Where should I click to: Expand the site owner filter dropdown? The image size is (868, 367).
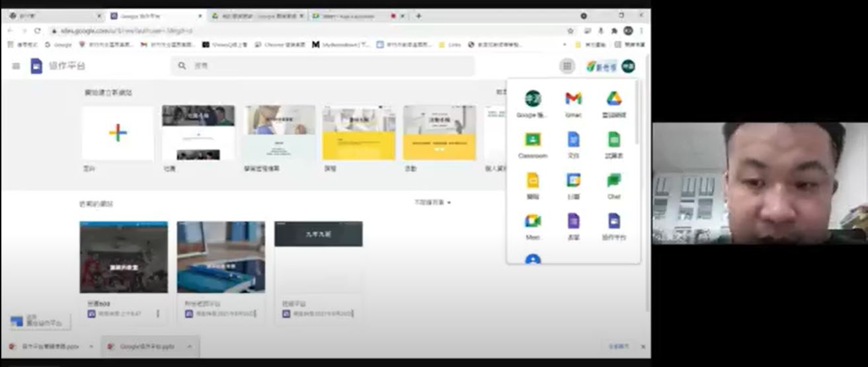(x=433, y=202)
